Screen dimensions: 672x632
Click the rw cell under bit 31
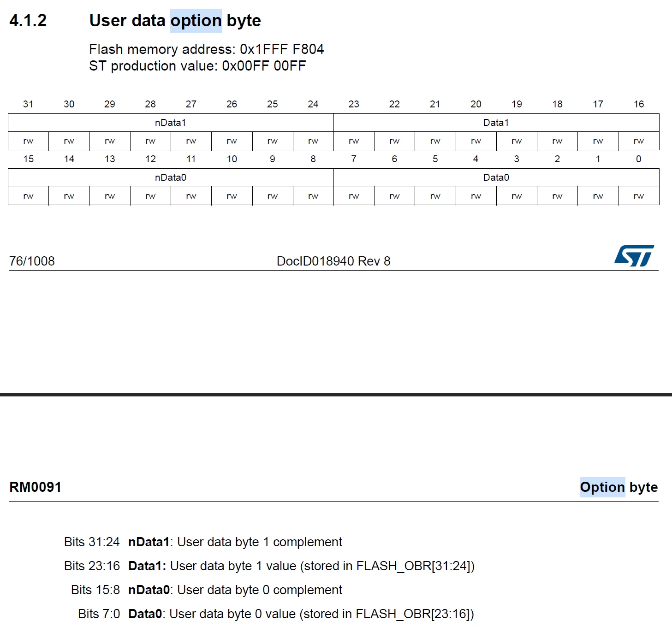coord(28,141)
